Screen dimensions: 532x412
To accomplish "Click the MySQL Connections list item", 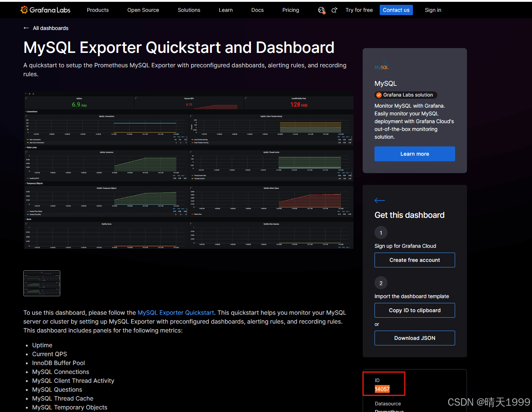I will click(61, 372).
